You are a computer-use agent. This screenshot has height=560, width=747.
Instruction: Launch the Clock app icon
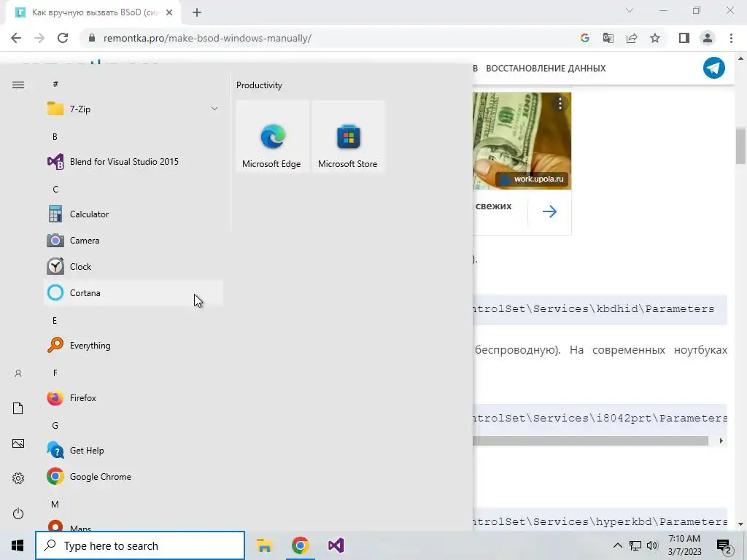55,267
